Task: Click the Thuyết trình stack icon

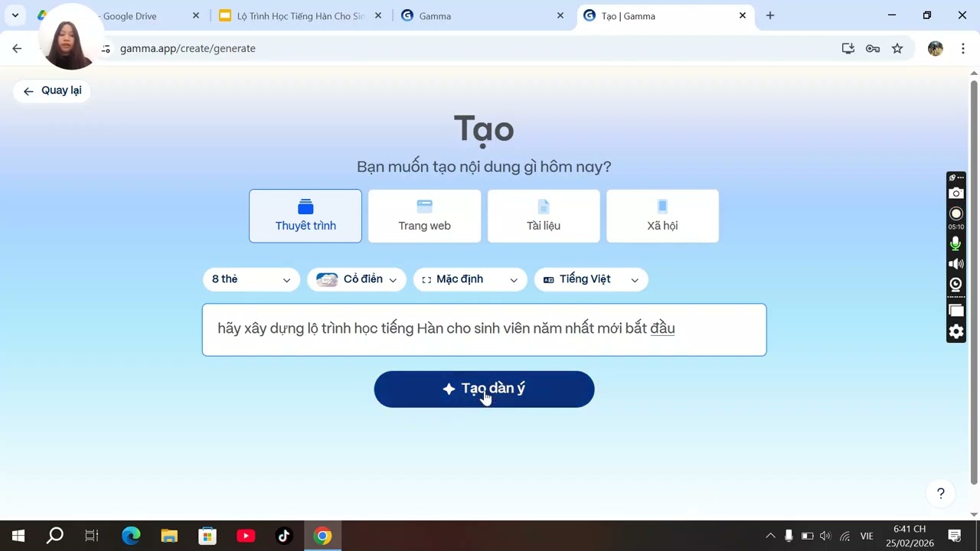Action: point(305,207)
